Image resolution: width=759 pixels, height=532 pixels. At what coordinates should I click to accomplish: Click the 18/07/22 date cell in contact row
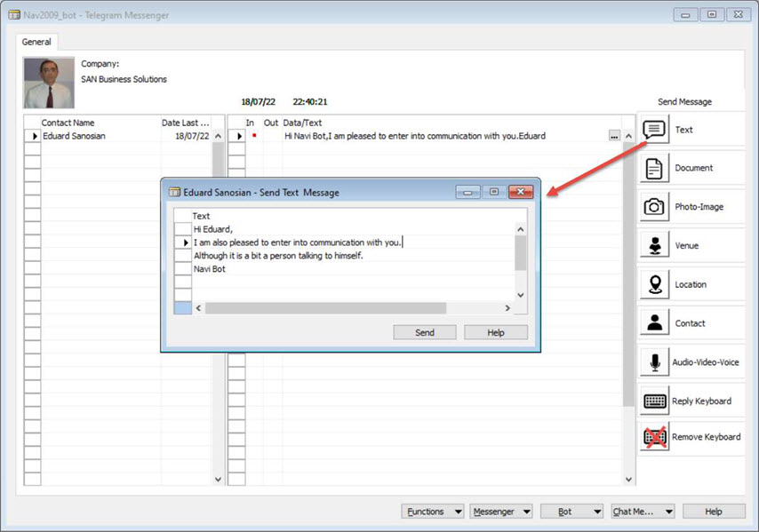click(x=192, y=136)
